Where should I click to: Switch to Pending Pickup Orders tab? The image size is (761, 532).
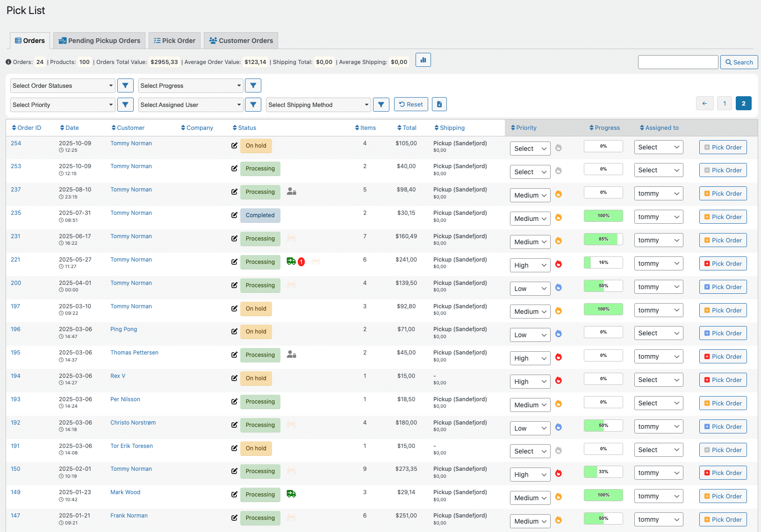[99, 41]
